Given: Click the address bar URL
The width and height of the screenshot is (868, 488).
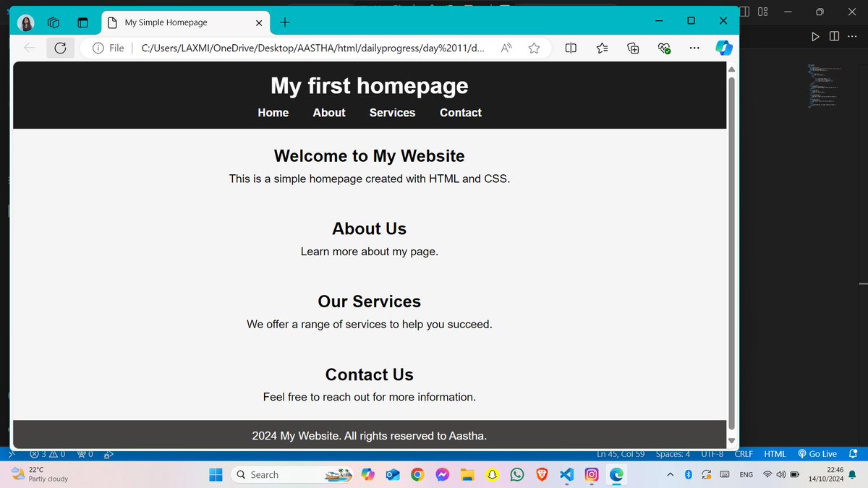Looking at the screenshot, I should click(312, 48).
